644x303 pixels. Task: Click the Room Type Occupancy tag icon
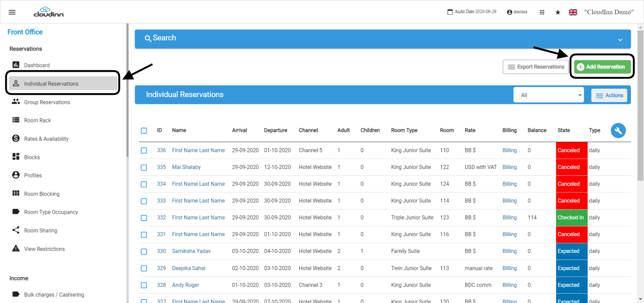[x=16, y=212]
